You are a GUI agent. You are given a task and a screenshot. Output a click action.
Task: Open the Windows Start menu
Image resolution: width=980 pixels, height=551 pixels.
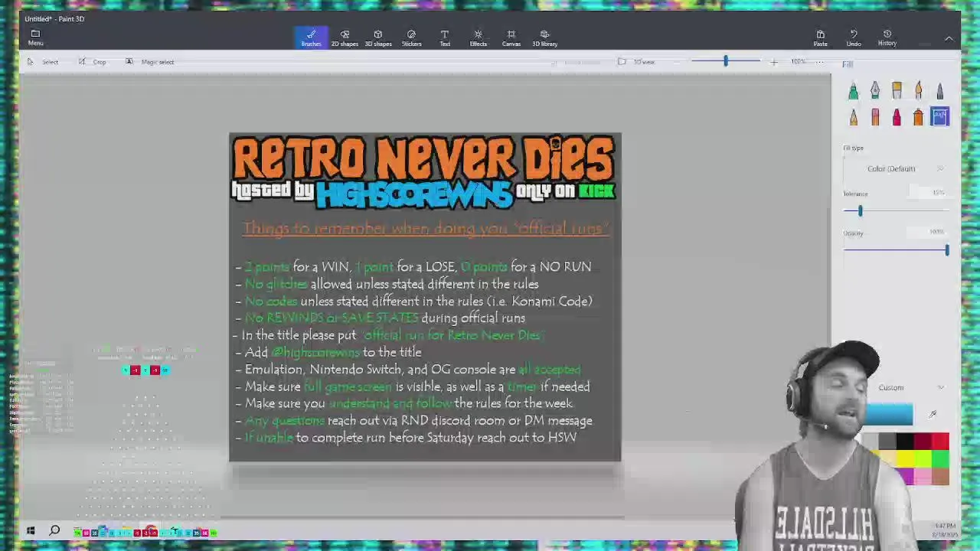(x=31, y=530)
